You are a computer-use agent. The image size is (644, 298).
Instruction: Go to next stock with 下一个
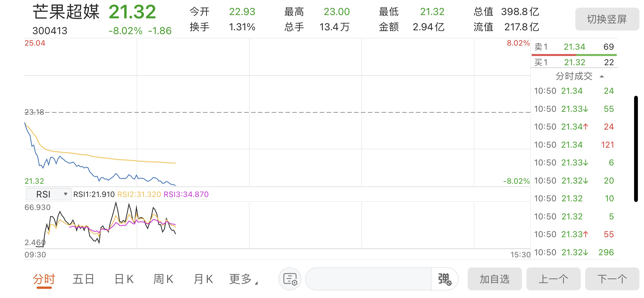pos(612,279)
